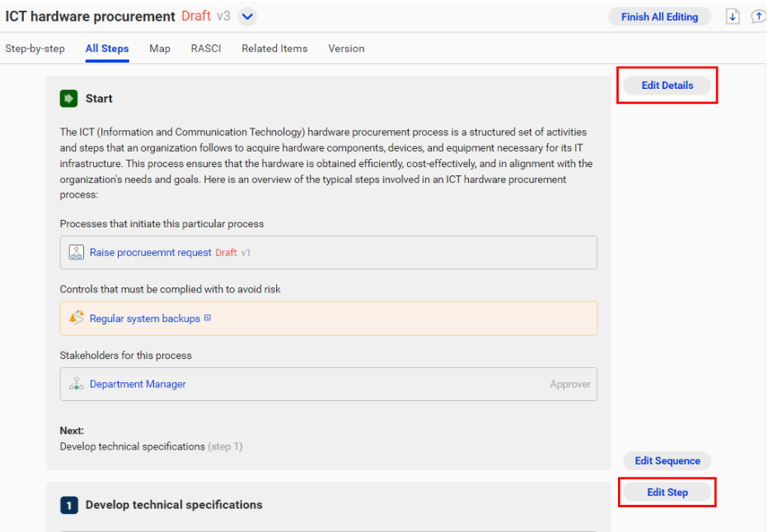The height and width of the screenshot is (532, 768).
Task: Click the Finish All Editing button
Action: (659, 16)
